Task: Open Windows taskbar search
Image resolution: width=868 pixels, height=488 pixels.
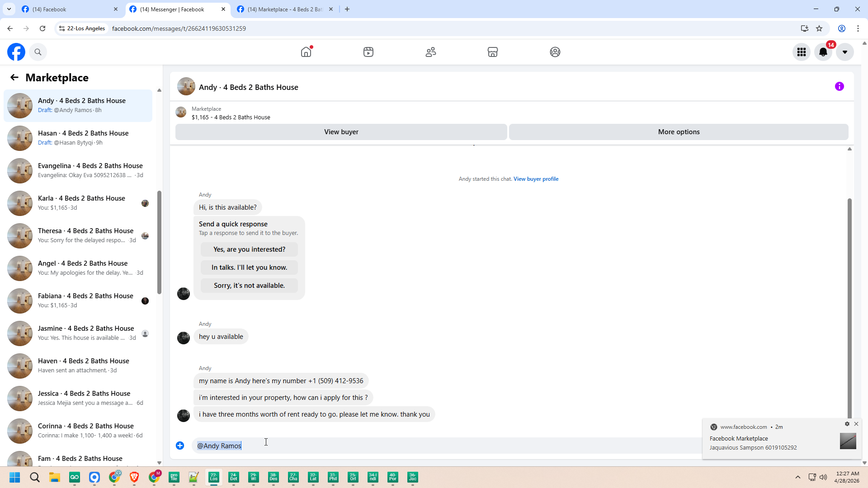Action: pos(35,477)
